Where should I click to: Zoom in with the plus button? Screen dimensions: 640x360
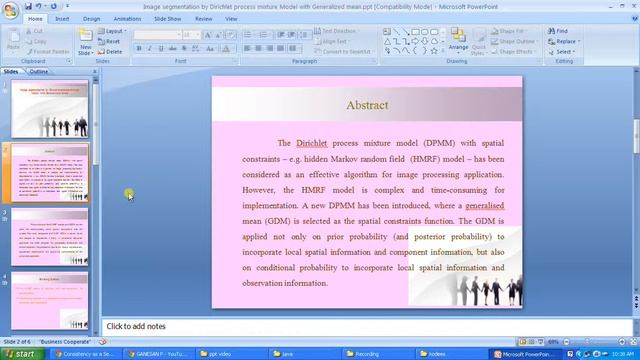tap(622, 342)
